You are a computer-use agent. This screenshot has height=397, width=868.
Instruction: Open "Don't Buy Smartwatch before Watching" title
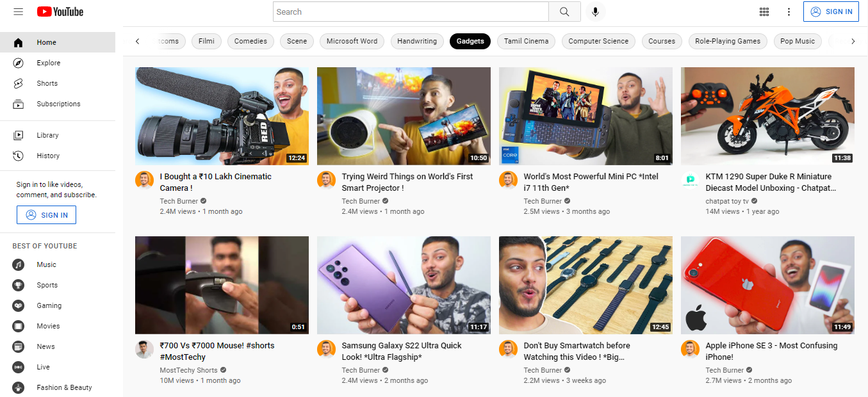577,352
